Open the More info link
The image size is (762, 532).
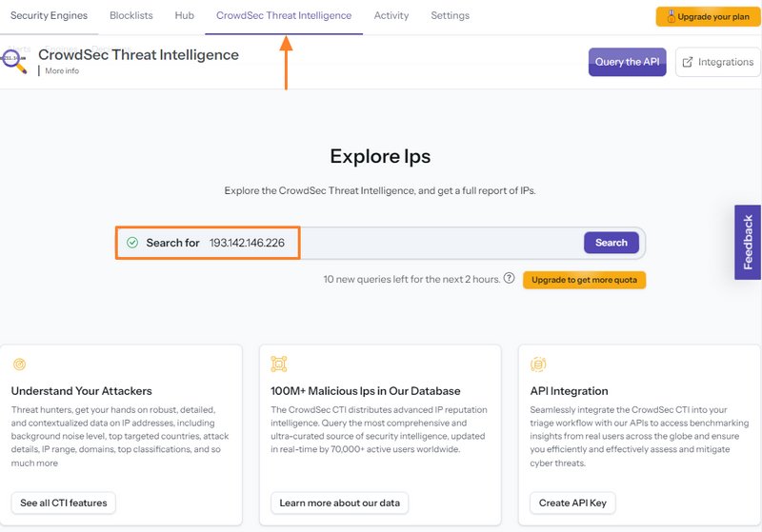(x=62, y=71)
